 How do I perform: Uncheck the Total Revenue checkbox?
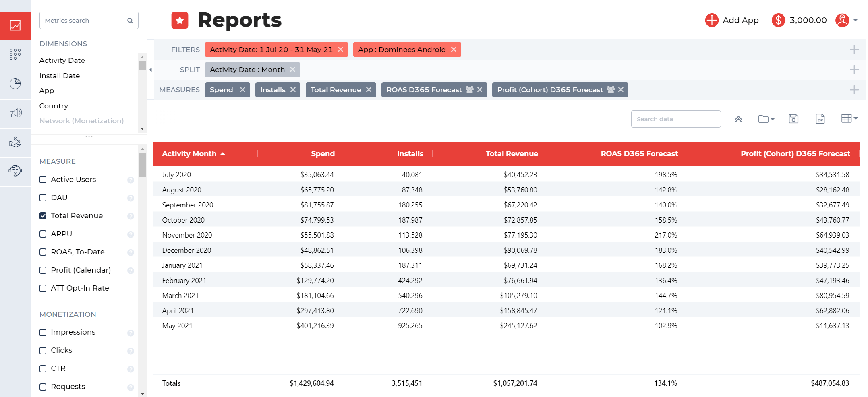click(43, 216)
